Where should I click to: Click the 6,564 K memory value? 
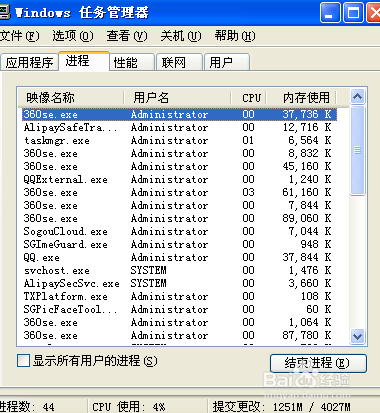coord(310,140)
